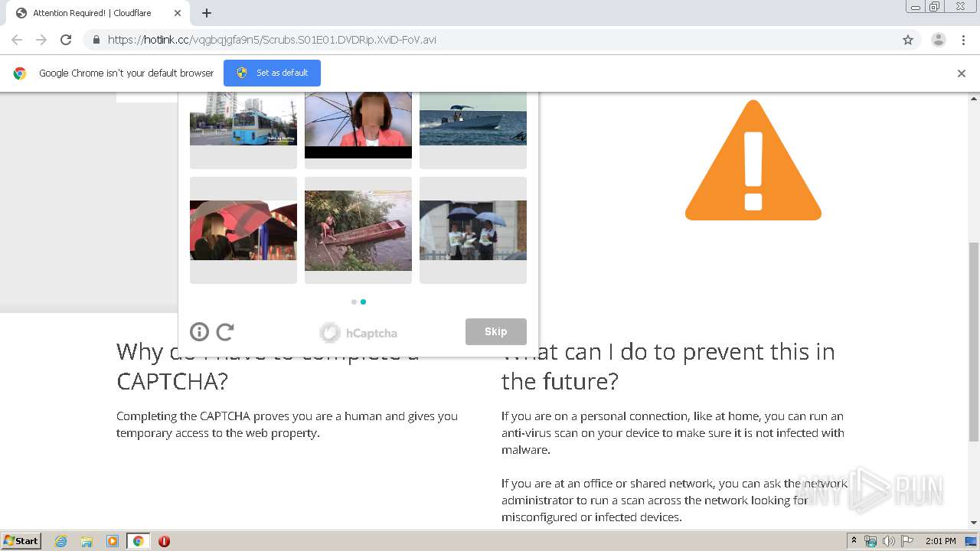Click the browser back arrow
This screenshot has height=551, width=980.
(x=17, y=40)
